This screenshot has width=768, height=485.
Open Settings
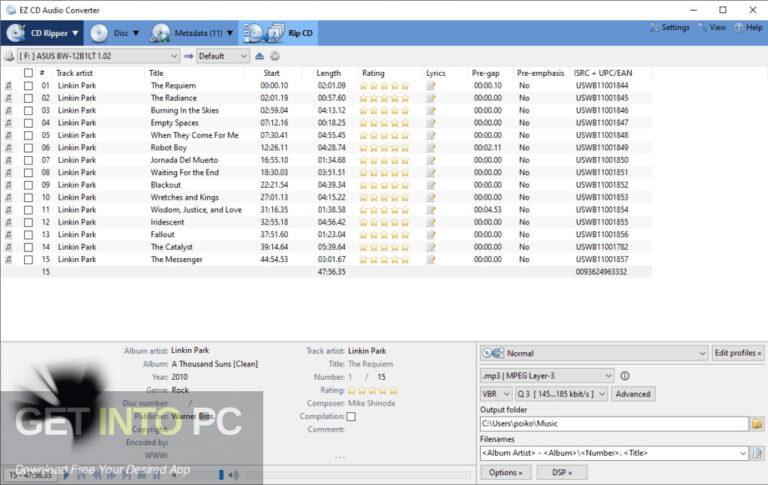(x=670, y=27)
